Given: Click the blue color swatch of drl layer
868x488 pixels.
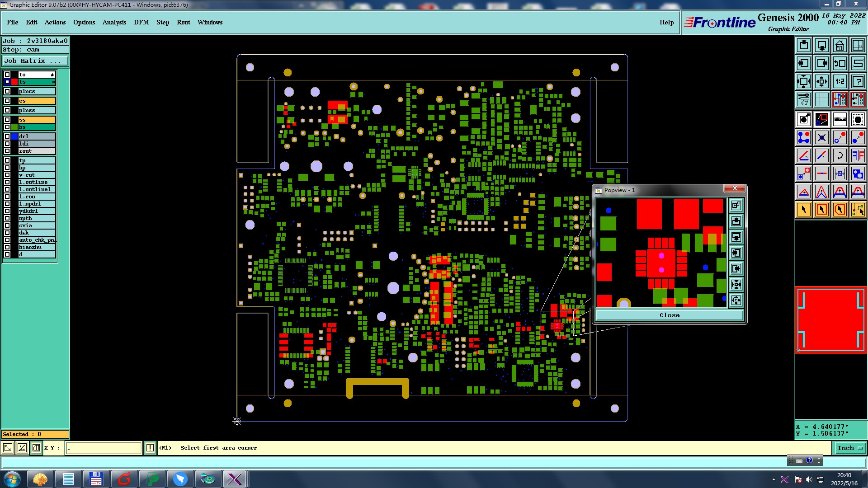Looking at the screenshot, I should 14,136.
